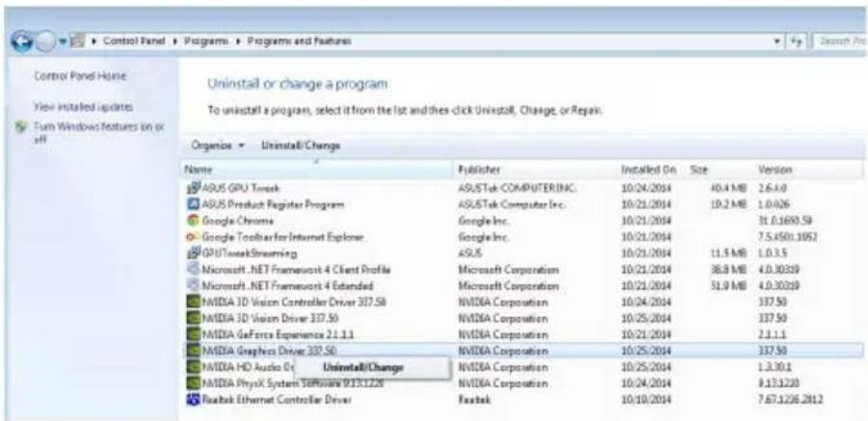Click the refresh button next to address bar
Viewport: 868px width, 421px height.
point(798,41)
